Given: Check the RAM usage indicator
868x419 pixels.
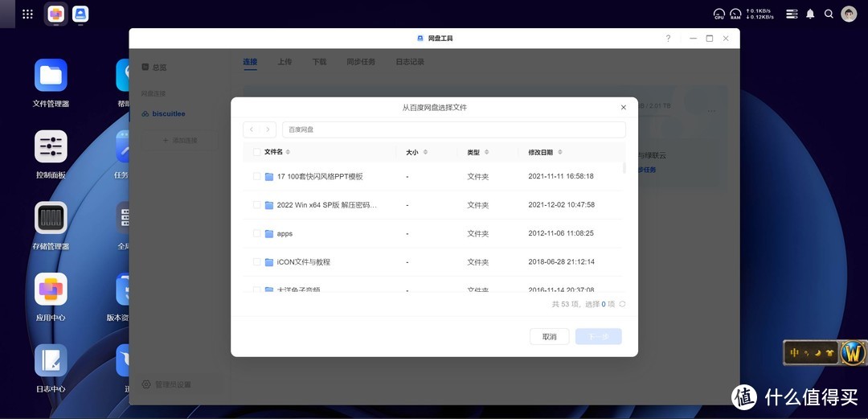Looking at the screenshot, I should point(735,14).
